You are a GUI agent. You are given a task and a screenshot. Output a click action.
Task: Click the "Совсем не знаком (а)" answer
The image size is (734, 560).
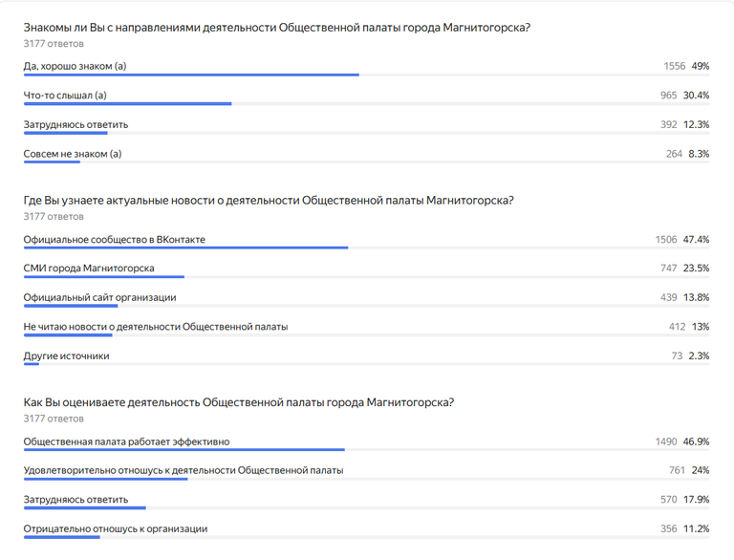73,154
